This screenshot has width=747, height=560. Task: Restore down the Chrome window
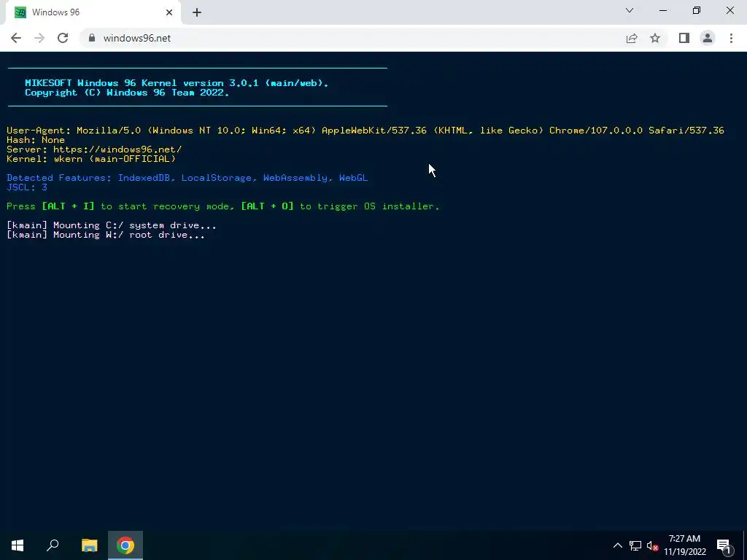[697, 10]
